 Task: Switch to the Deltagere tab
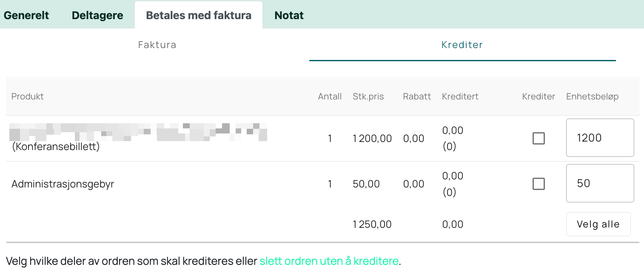tap(97, 15)
